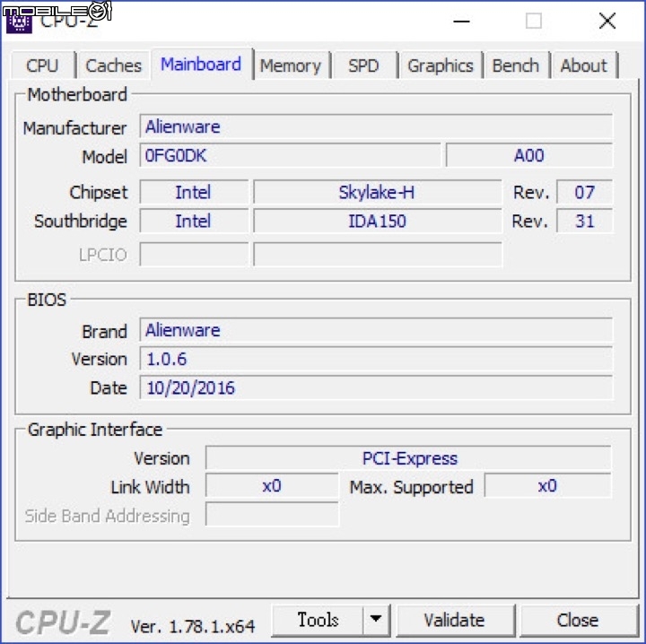Click the Link Width x0 field
Viewport: 646px width, 644px height.
coord(272,486)
